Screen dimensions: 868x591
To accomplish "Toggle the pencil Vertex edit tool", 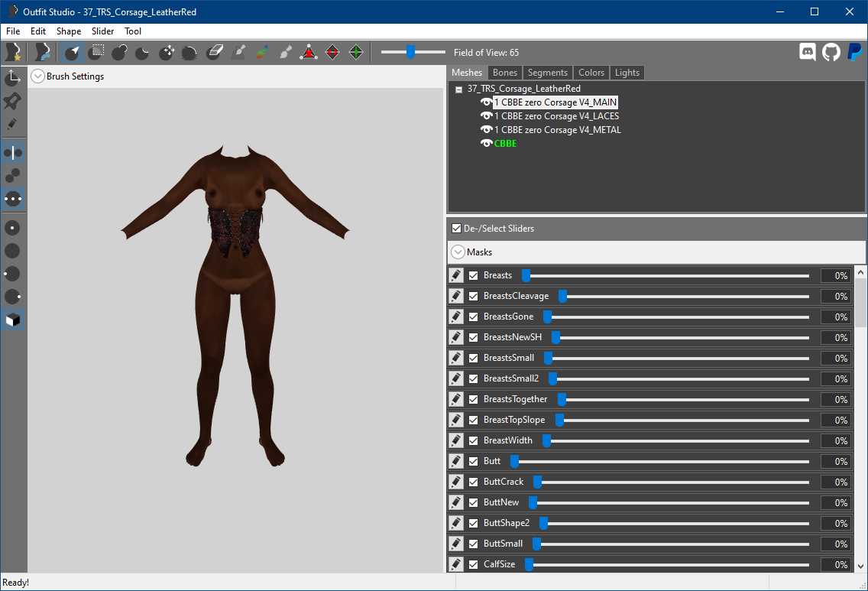I will [13, 124].
